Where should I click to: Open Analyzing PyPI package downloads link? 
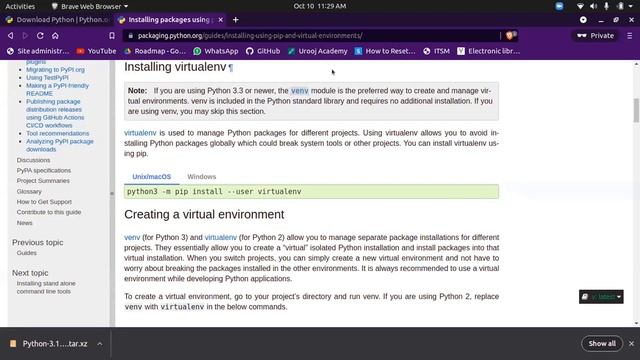(x=60, y=145)
